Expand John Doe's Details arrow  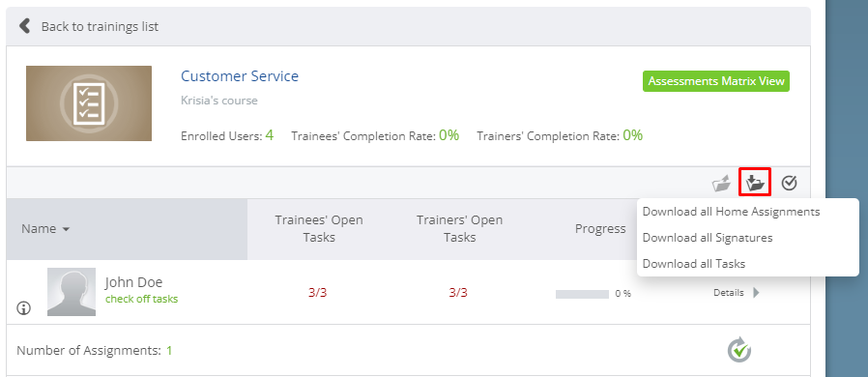(x=756, y=293)
